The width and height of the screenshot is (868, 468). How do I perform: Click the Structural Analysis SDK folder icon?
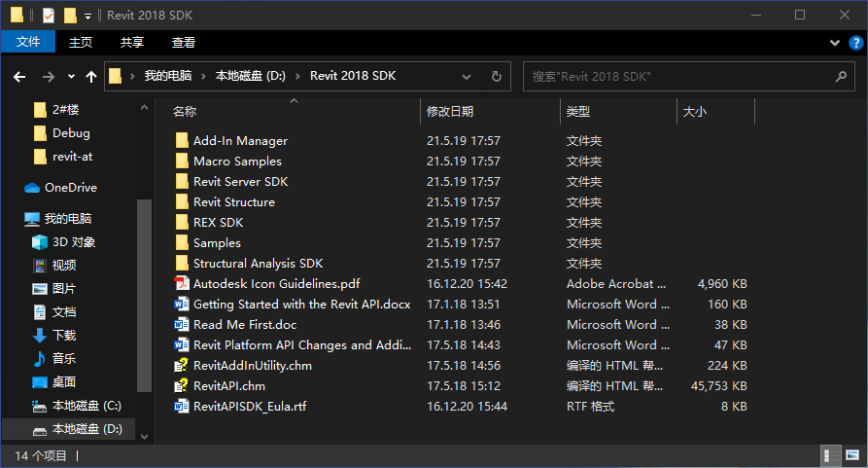(182, 263)
